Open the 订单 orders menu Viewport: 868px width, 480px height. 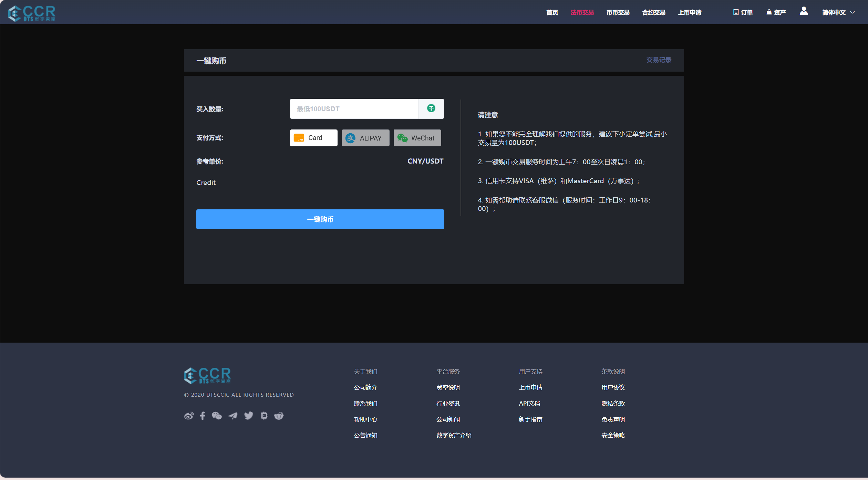pyautogui.click(x=743, y=13)
